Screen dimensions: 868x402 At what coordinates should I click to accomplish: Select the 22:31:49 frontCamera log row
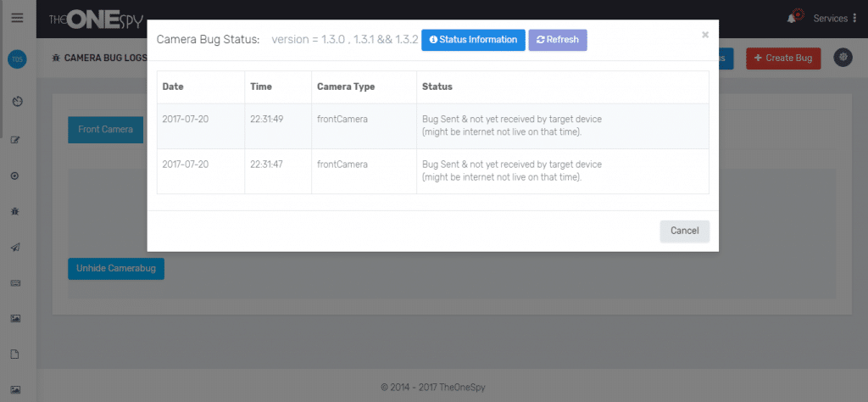click(x=432, y=126)
